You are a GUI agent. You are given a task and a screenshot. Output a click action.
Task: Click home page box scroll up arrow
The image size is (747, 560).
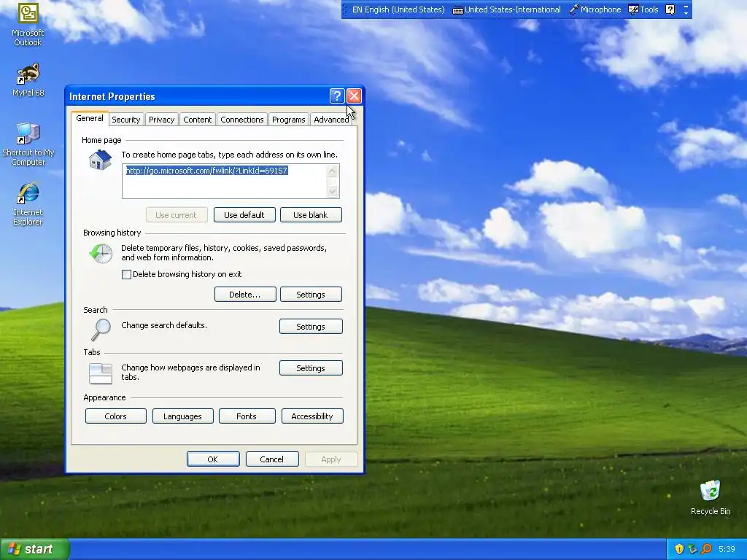coord(333,171)
